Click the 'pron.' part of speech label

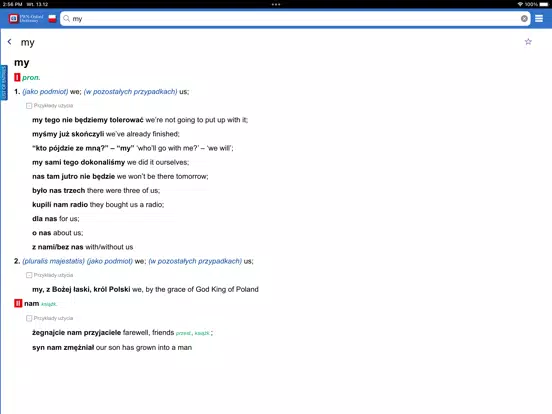(31, 77)
